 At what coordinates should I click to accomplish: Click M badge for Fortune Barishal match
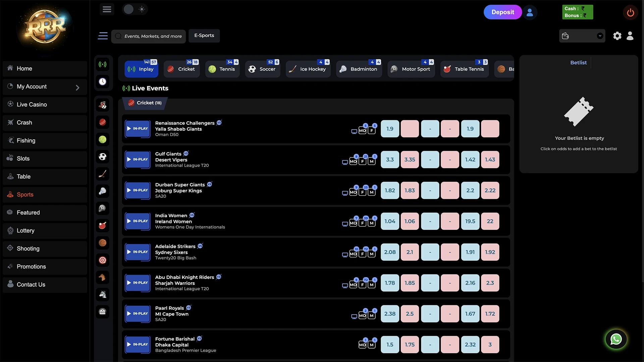click(372, 345)
